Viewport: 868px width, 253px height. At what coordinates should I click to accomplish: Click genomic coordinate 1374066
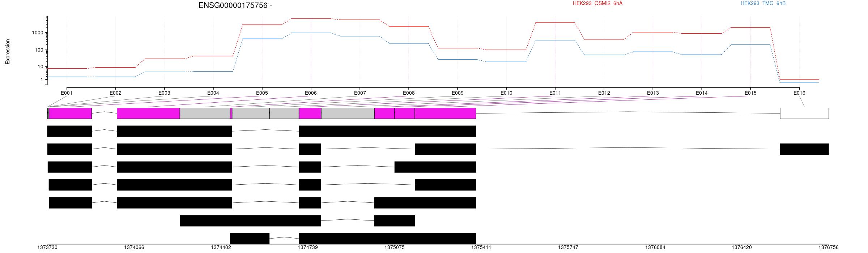(134, 248)
